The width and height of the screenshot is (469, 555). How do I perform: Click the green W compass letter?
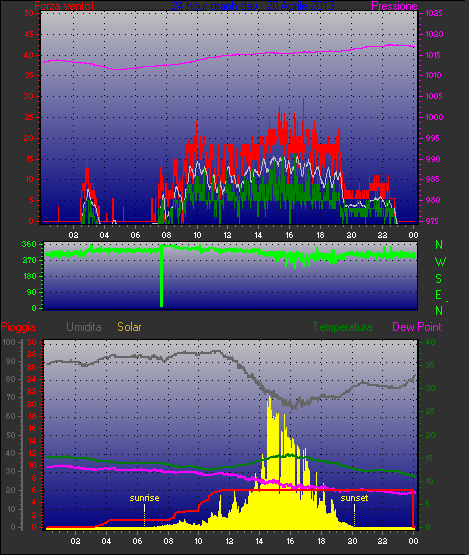click(440, 262)
